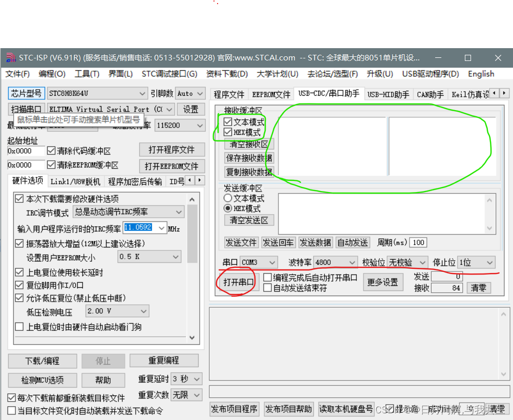The height and width of the screenshot is (420, 513).
Task: Switch to USB-HID助手 tab
Action: click(388, 94)
